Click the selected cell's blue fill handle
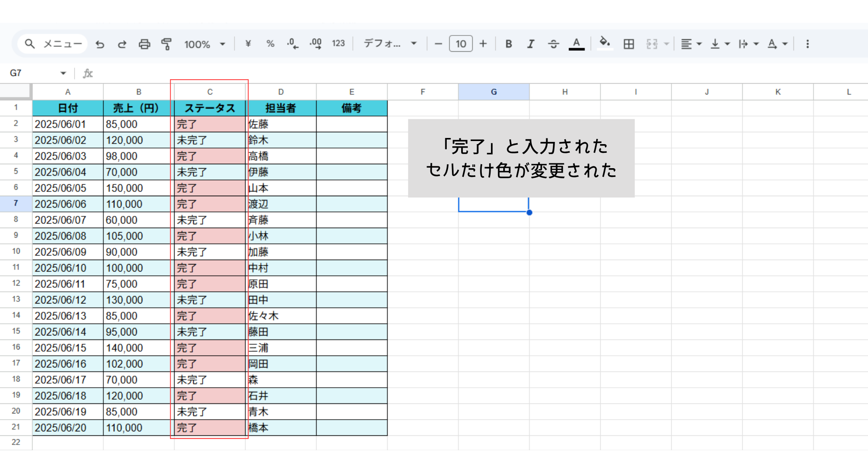Screen dimensions: 868x473 (530, 212)
